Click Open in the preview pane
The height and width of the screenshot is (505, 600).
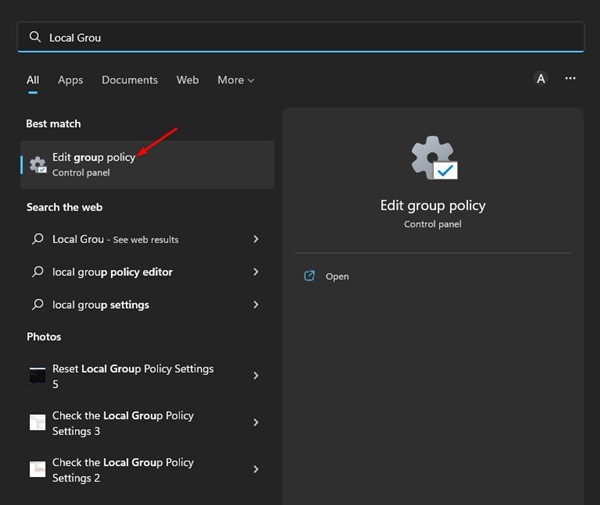coord(337,276)
